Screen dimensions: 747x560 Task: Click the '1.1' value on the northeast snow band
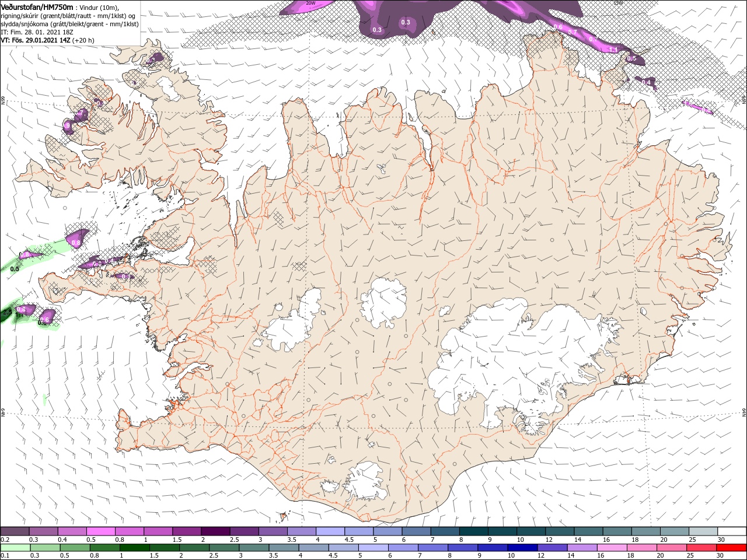(613, 50)
